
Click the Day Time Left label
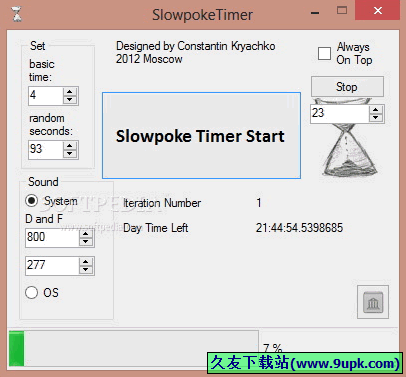(156, 228)
